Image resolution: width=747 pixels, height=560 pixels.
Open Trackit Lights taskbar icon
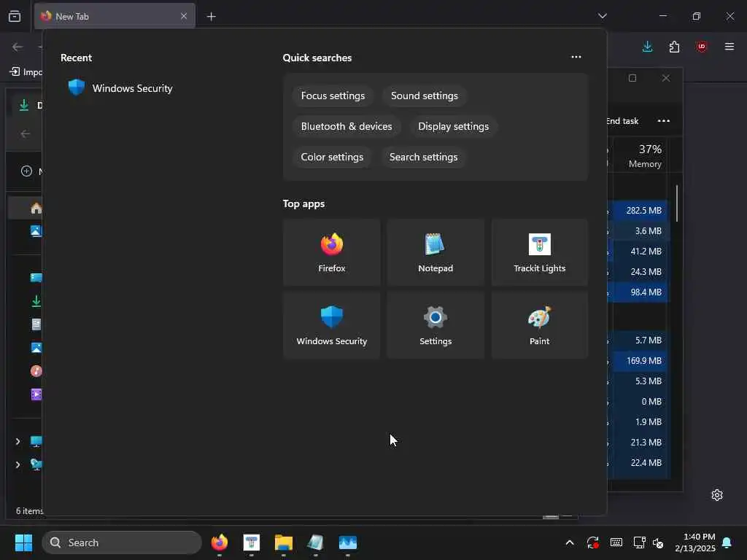252,542
